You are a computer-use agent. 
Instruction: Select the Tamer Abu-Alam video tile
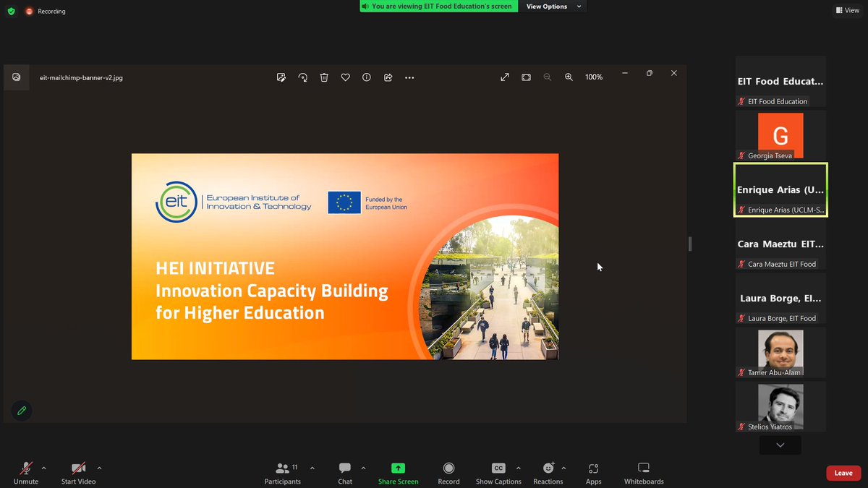tap(780, 354)
